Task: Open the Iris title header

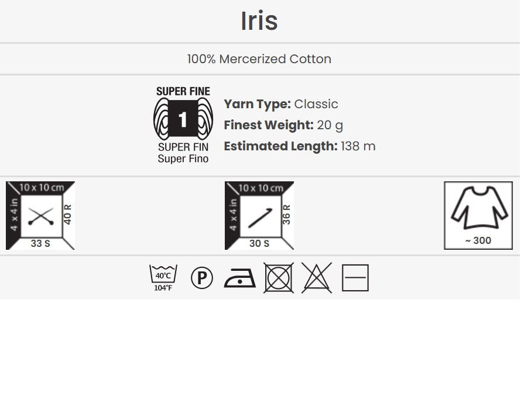Action: click(x=260, y=20)
